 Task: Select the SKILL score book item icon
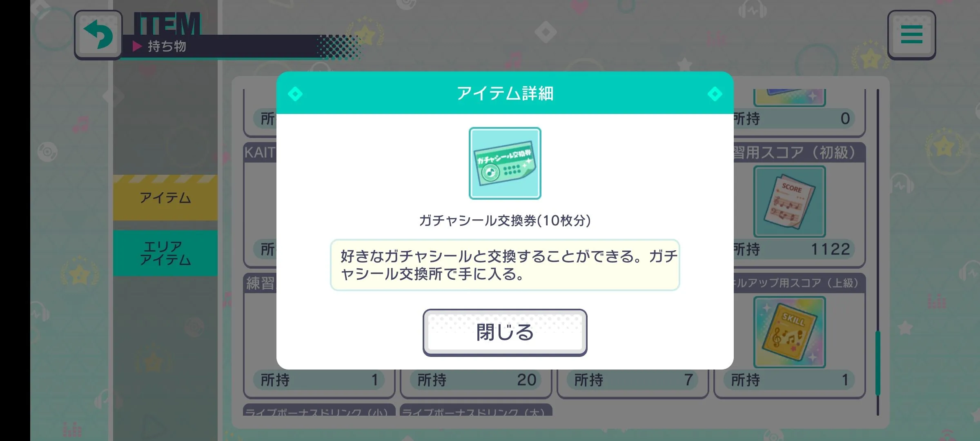click(789, 332)
